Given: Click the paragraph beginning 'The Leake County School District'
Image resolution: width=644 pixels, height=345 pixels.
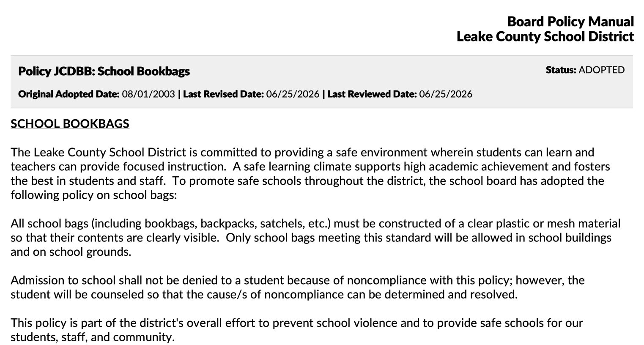Looking at the screenshot, I should (x=310, y=173).
